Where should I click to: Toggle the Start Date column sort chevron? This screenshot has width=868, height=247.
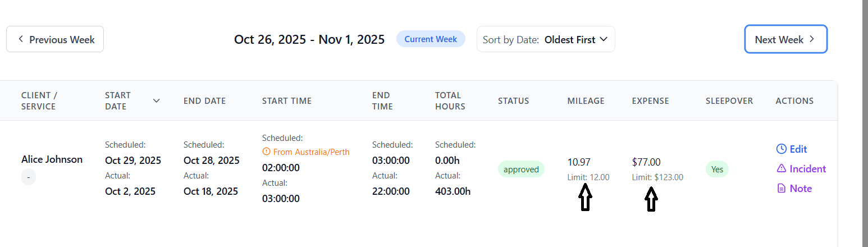click(x=156, y=101)
